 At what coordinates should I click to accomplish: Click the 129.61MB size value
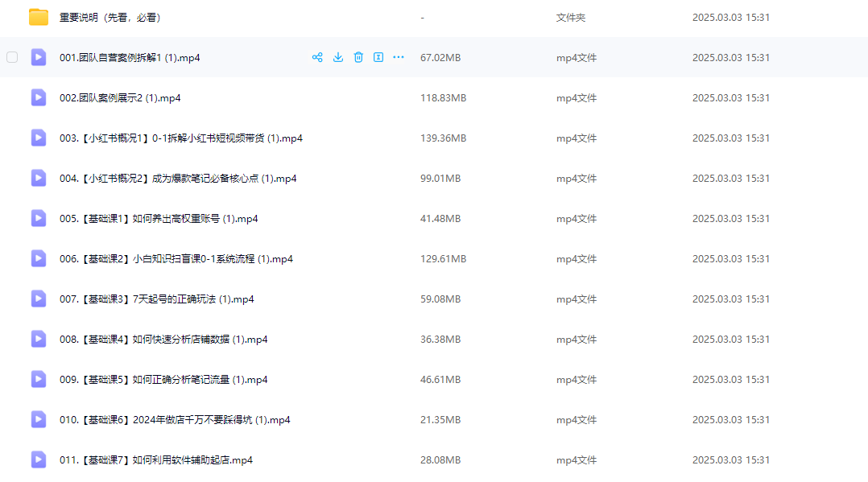tap(443, 259)
